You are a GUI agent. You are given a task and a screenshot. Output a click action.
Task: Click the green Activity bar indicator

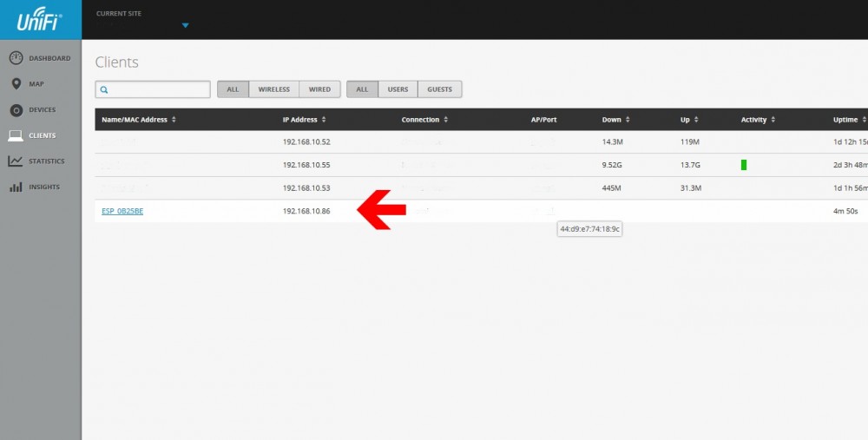click(x=744, y=165)
